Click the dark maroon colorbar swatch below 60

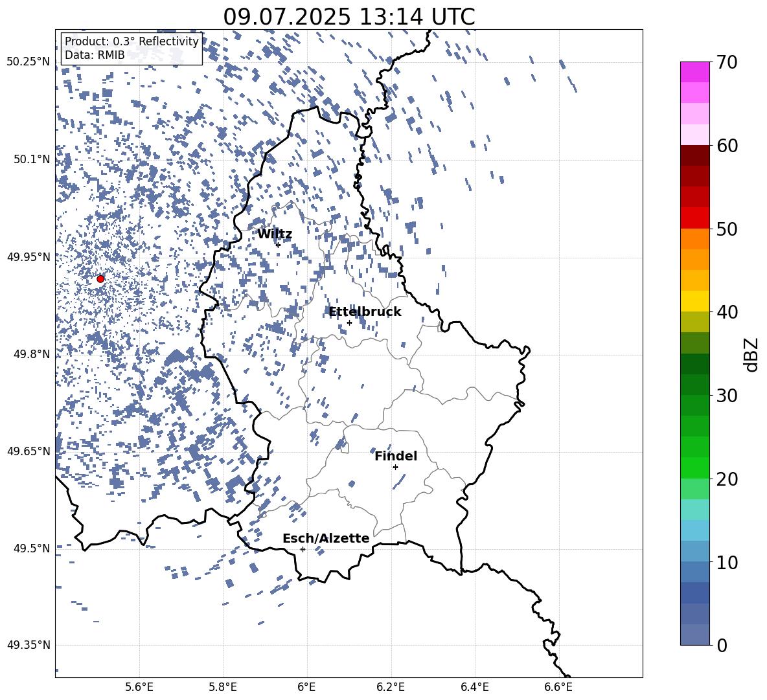[x=695, y=155]
